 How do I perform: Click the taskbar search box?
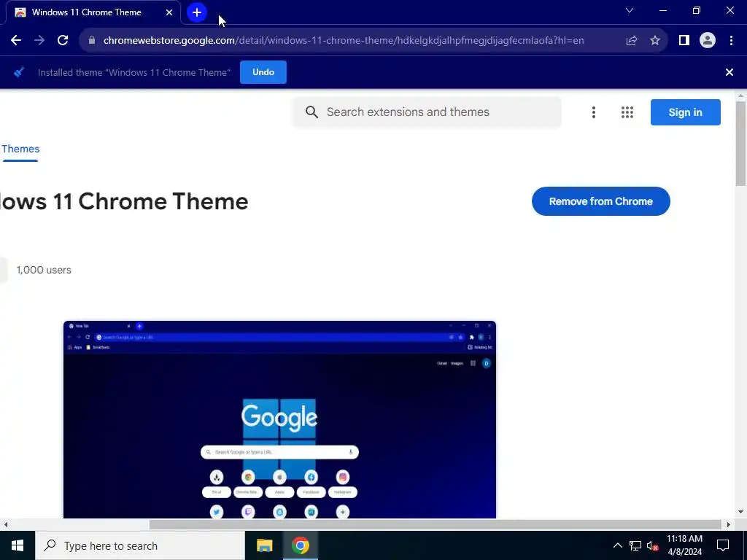coord(140,545)
